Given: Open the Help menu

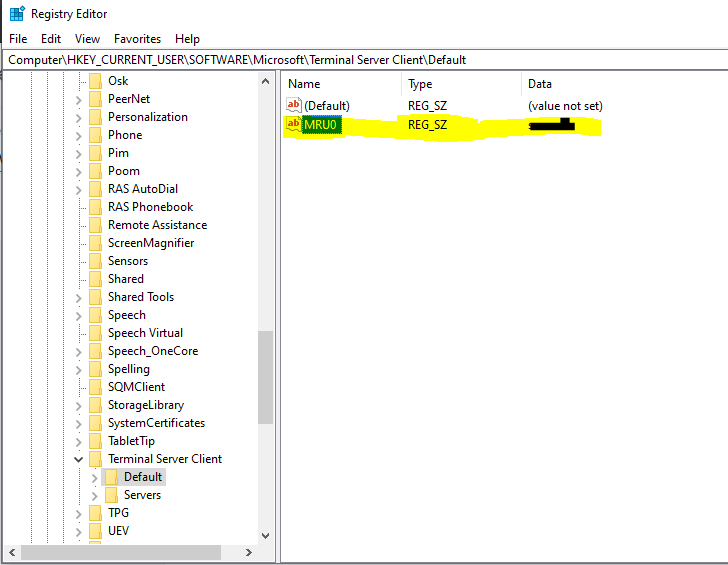Looking at the screenshot, I should click(187, 39).
